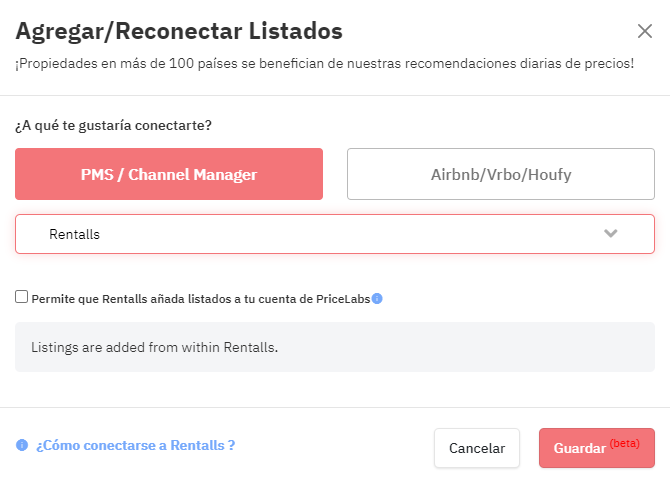Click the Cancelar button

click(x=477, y=448)
